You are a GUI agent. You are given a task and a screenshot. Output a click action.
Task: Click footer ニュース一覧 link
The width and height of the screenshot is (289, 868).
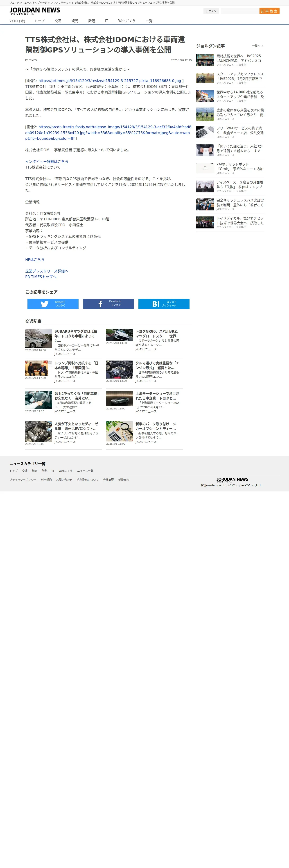(x=85, y=471)
